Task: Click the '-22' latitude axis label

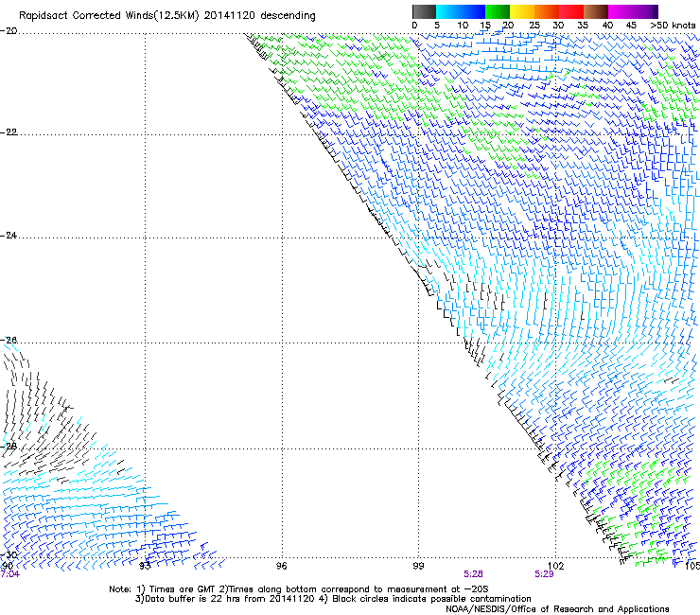Action: pyautogui.click(x=9, y=132)
